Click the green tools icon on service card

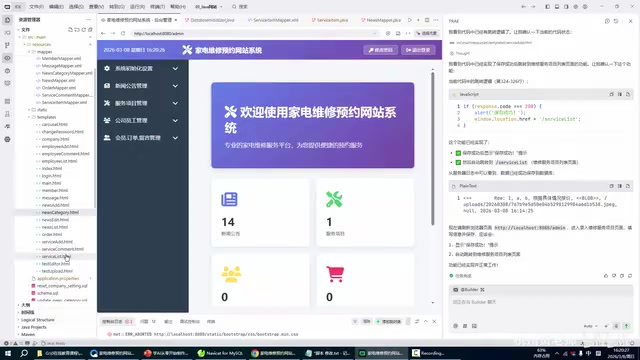(x=334, y=199)
